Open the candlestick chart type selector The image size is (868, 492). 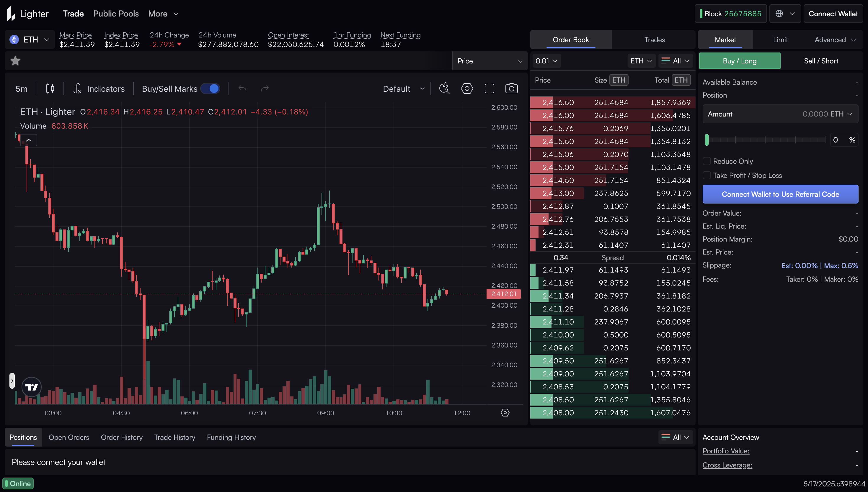point(50,88)
